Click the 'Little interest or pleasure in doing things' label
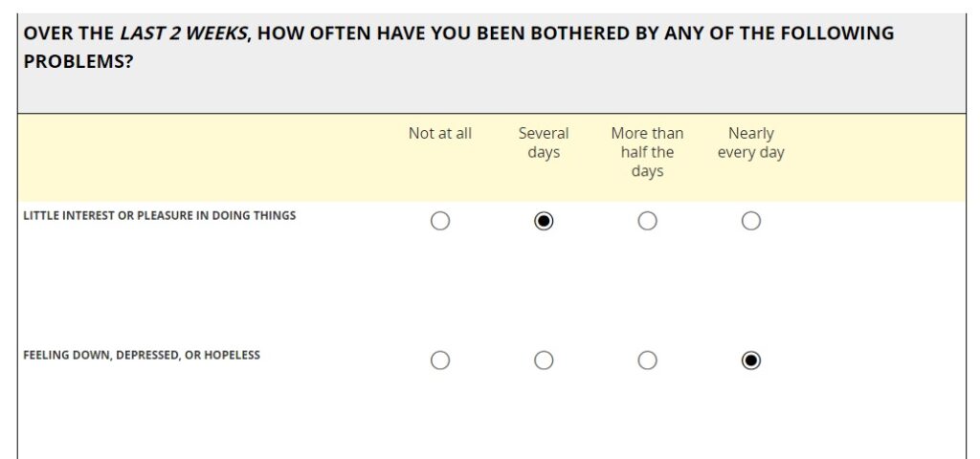This screenshot has height=459, width=980. point(160,216)
